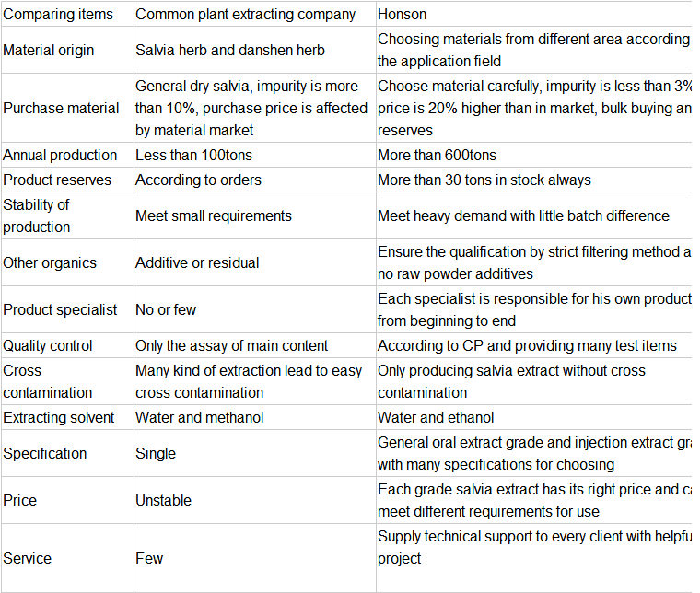Select the 'Common plant extracting company' header cell
Image resolution: width=700 pixels, height=593 pixels.
coord(245,14)
